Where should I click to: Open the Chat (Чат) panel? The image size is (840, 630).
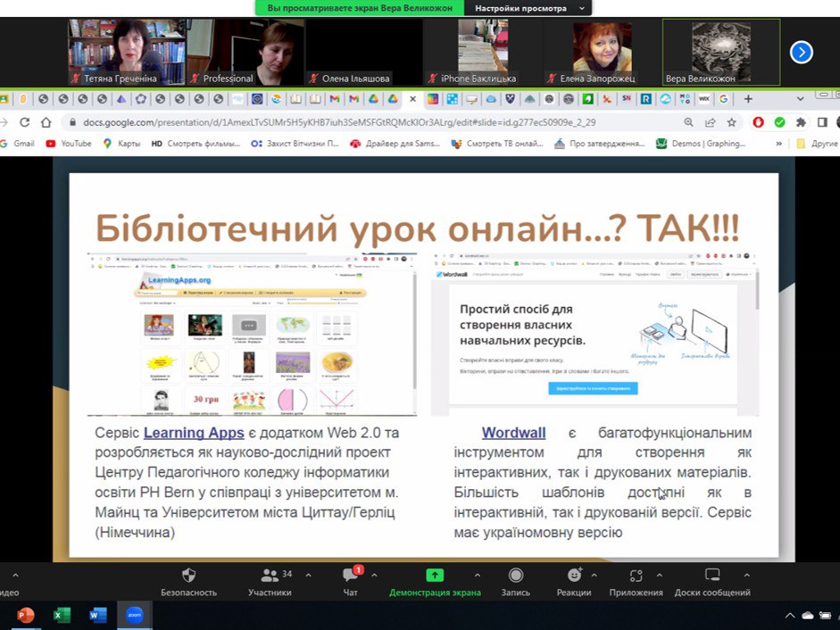pyautogui.click(x=350, y=576)
